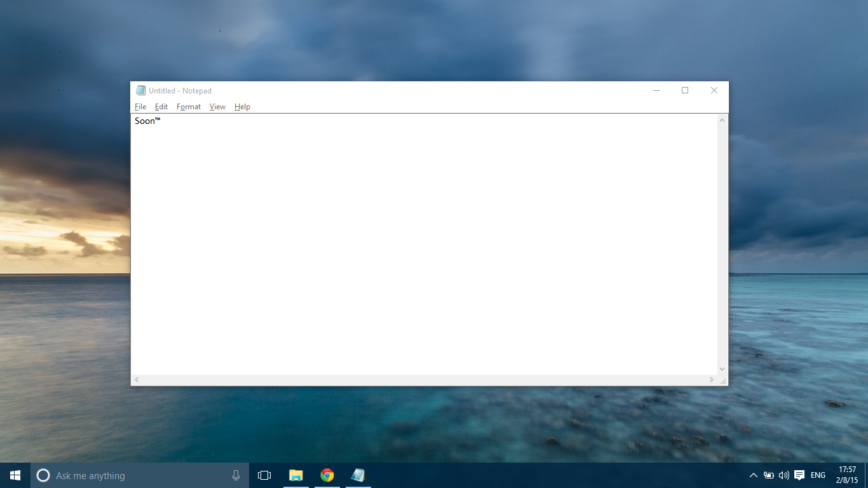Activate the Notepad taskbar icon
The height and width of the screenshot is (488, 868).
click(358, 475)
